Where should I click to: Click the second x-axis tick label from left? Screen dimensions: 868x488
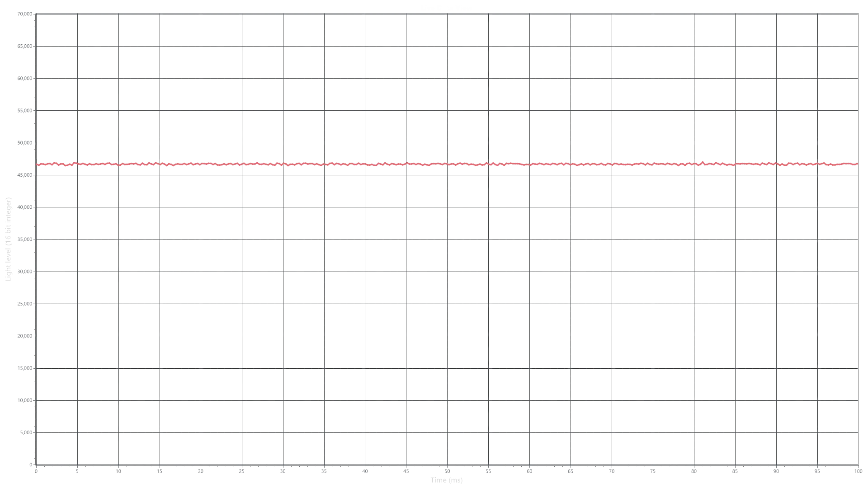point(78,470)
